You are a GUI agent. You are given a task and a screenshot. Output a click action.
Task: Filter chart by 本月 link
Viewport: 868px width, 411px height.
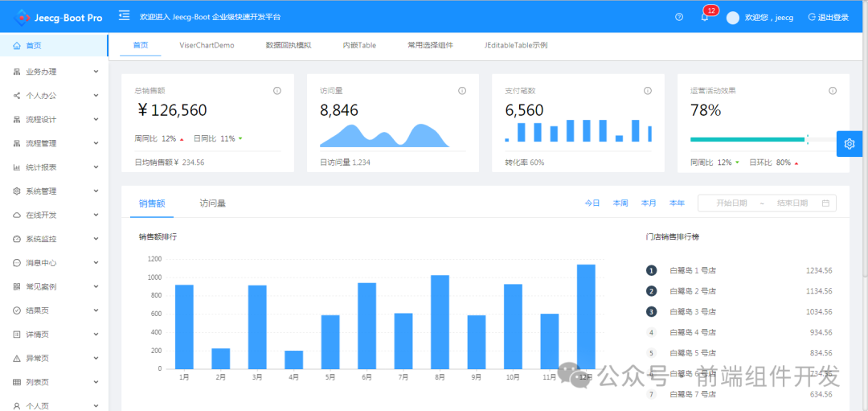click(x=648, y=203)
